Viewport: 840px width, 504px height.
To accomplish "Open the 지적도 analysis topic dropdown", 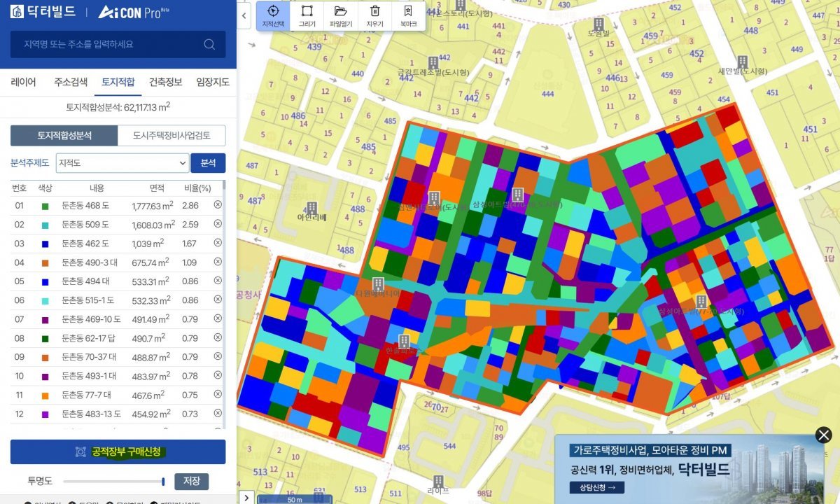I will pos(122,163).
